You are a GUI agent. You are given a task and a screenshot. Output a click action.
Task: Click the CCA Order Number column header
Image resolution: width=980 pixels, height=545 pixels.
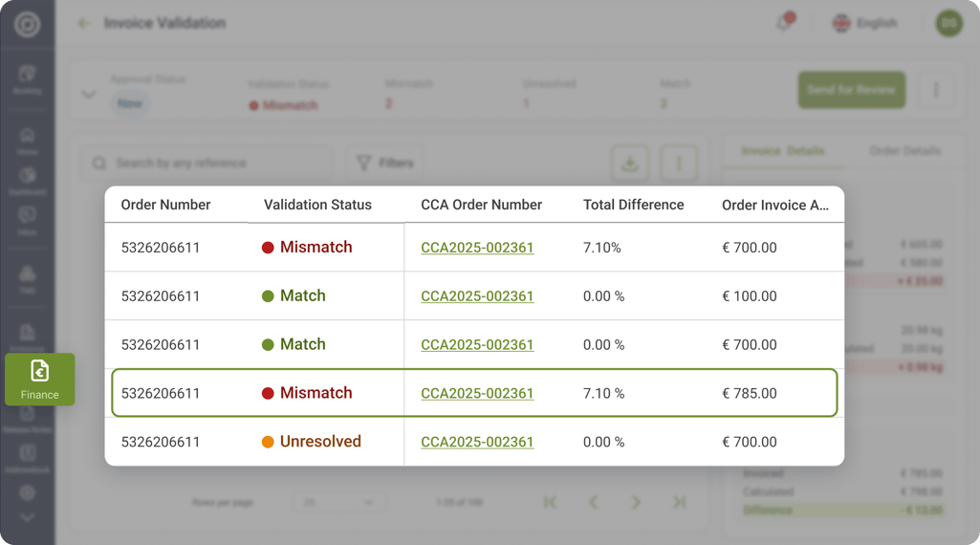pos(481,205)
